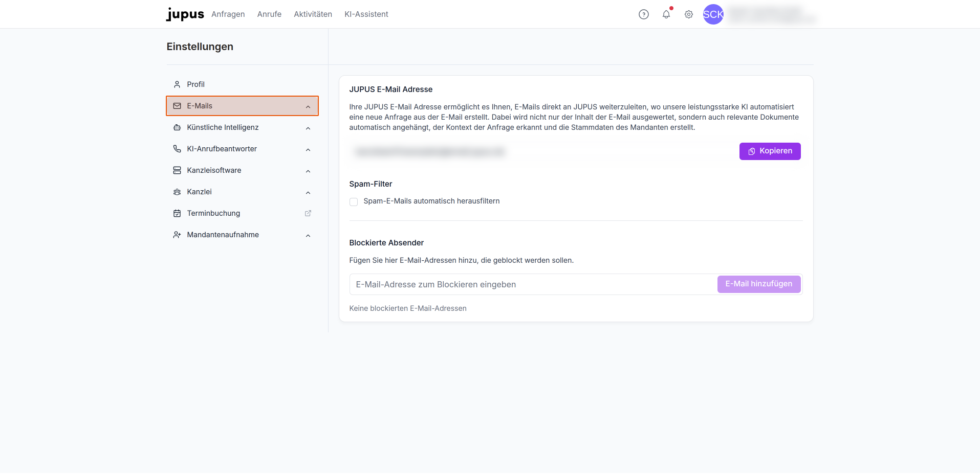980x475 pixels.
Task: Click the blurred user name in header
Action: click(772, 14)
